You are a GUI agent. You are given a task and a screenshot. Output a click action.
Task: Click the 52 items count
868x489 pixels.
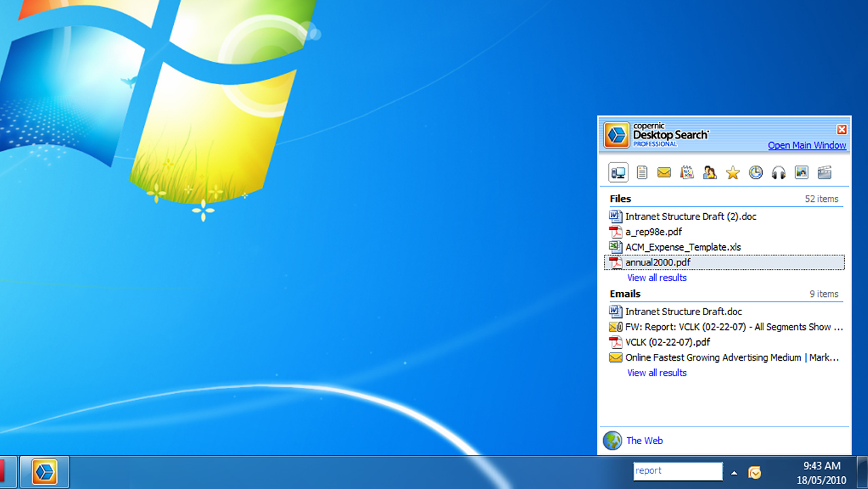tap(821, 199)
